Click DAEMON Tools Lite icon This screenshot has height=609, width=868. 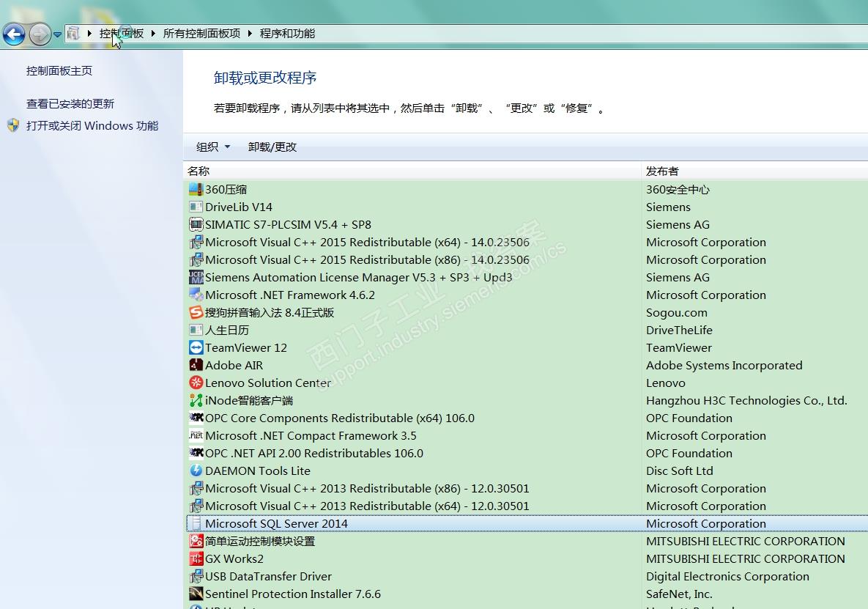pos(196,470)
